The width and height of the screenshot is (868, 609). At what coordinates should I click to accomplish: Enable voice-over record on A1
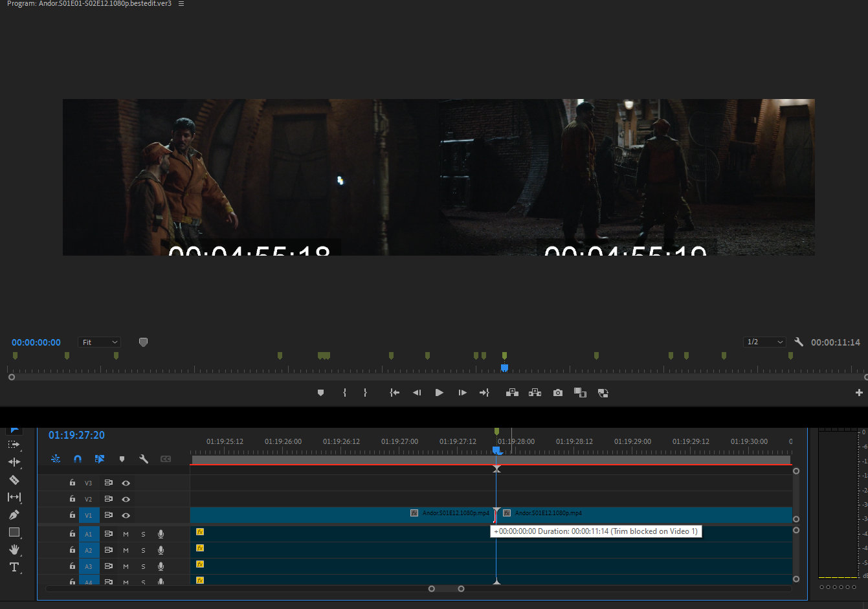tap(161, 534)
